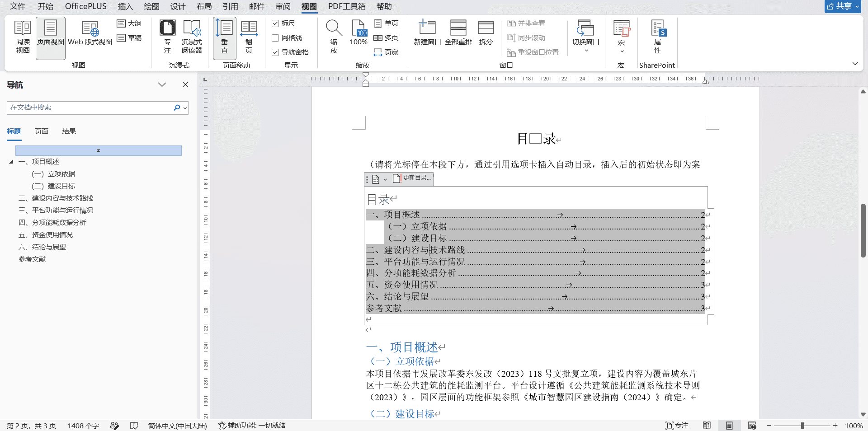The height and width of the screenshot is (431, 868).
Task: Click the Focus (专注) status bar button
Action: [x=677, y=426]
